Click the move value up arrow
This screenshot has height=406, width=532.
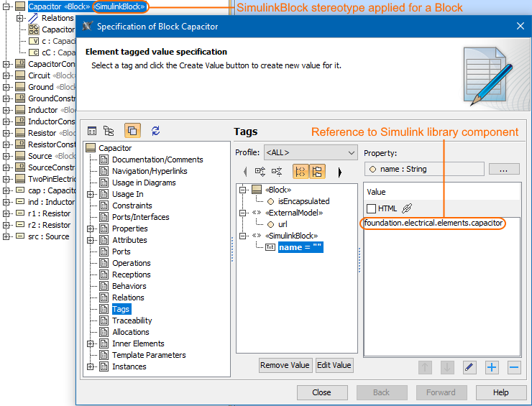pos(425,367)
